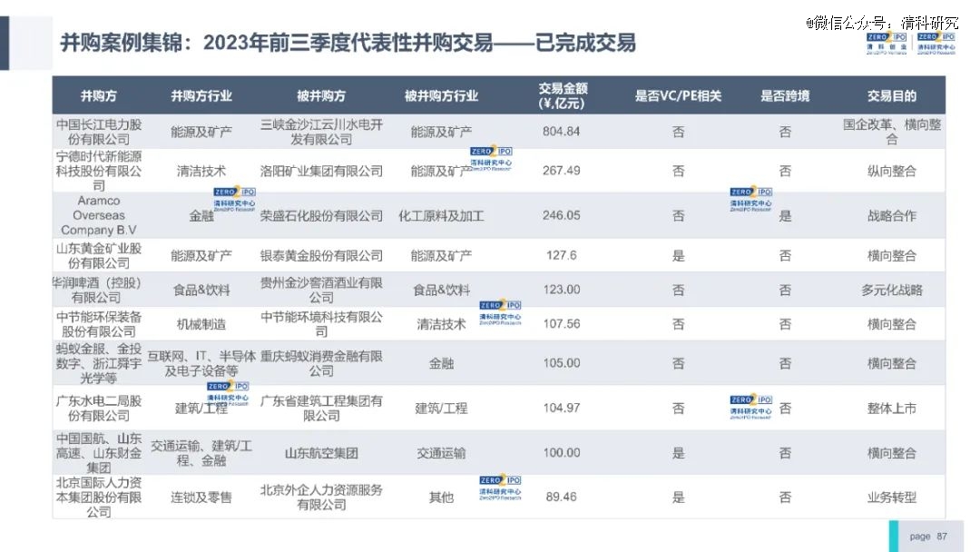Click target 北京外企人力资源服务有限公司

click(x=321, y=497)
